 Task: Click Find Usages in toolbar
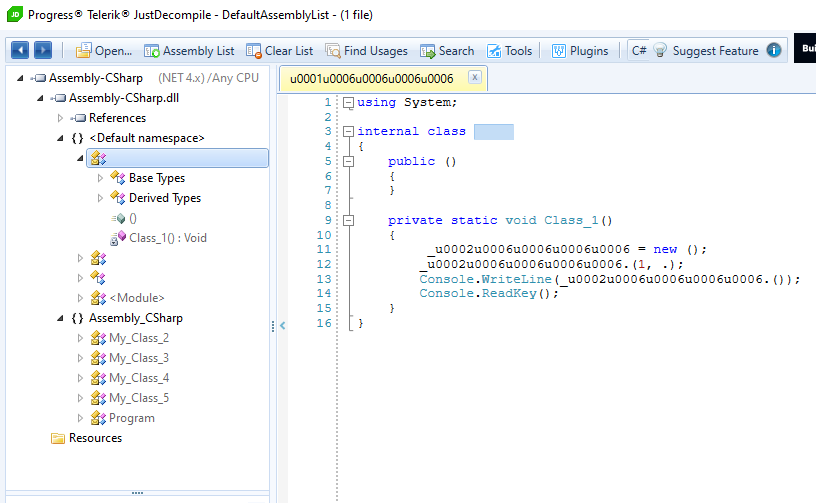[366, 51]
